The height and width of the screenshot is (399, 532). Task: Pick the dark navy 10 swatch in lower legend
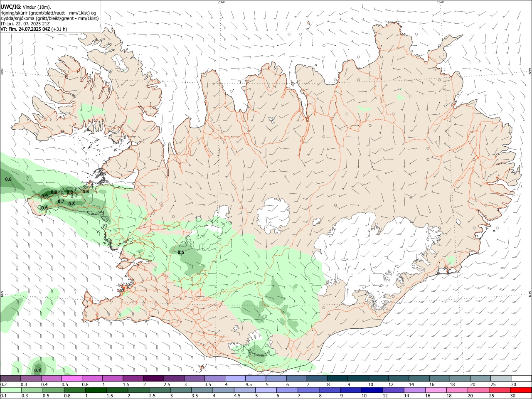point(372,390)
